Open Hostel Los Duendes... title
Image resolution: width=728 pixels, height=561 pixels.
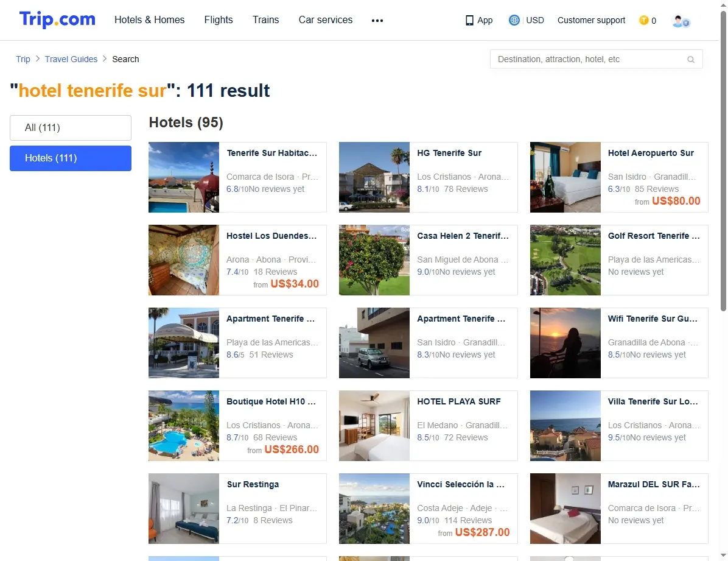point(271,236)
